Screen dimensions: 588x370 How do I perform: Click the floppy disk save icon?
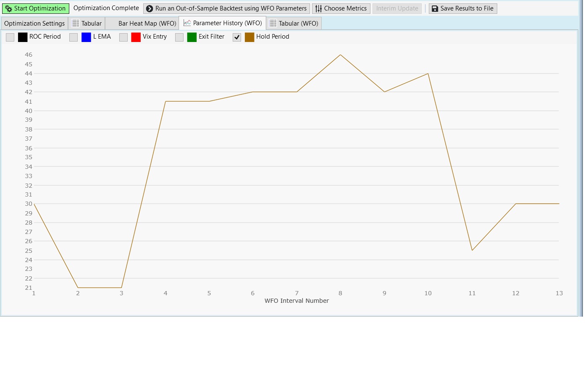[435, 9]
